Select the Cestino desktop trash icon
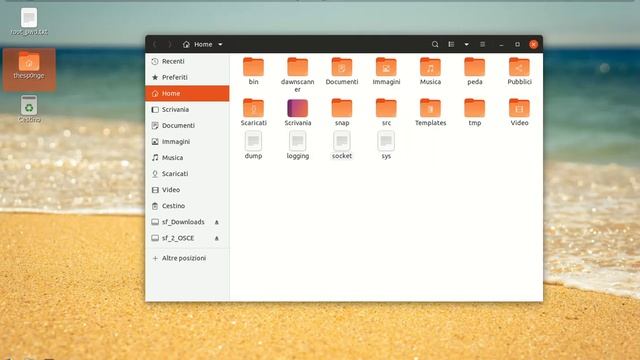Image resolution: width=640 pixels, height=360 pixels. click(x=29, y=109)
